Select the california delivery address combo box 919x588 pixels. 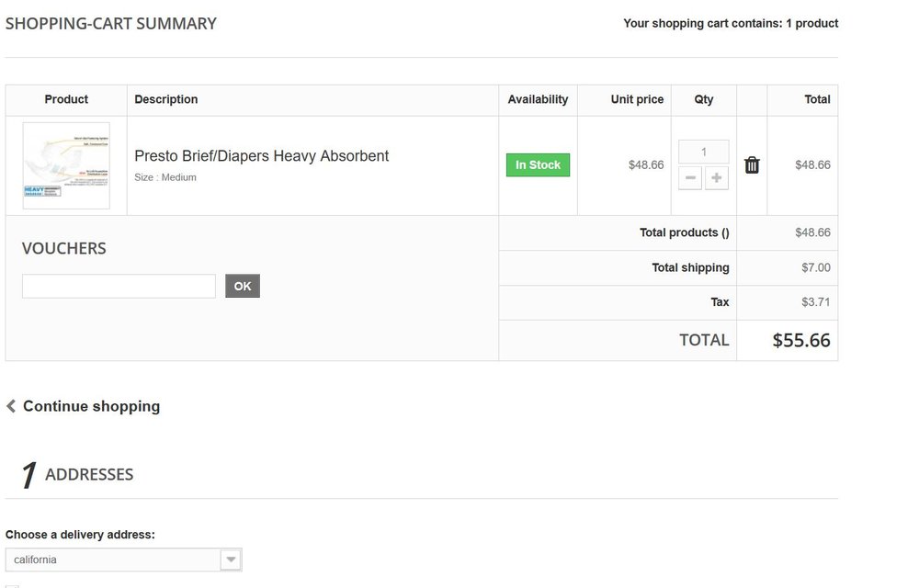[114, 560]
